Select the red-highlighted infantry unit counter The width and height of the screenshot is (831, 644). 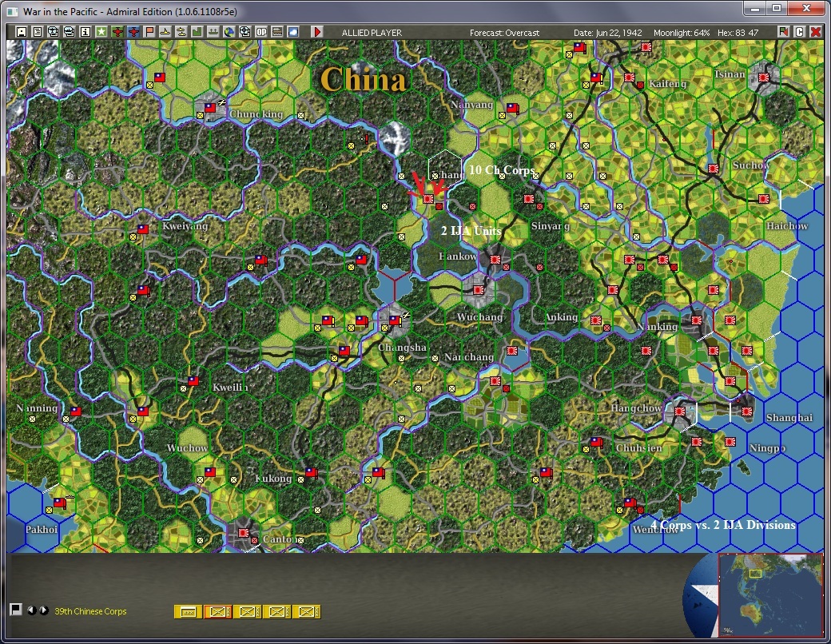point(218,612)
